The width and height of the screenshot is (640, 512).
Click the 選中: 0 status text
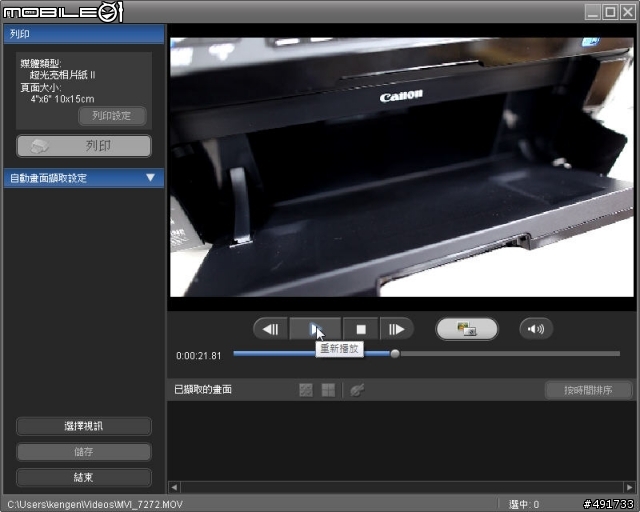pos(524,504)
